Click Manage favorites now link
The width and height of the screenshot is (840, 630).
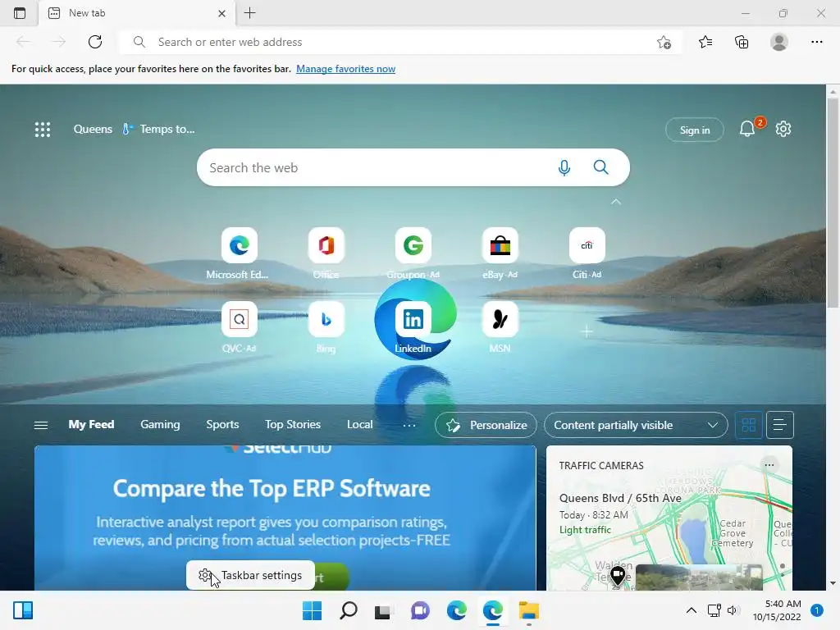coord(345,69)
